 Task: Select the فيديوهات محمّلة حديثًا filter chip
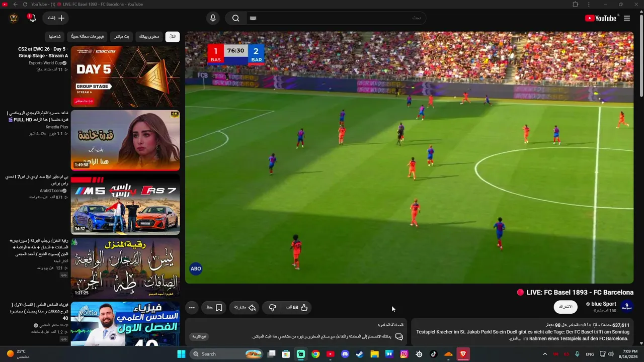click(x=87, y=37)
